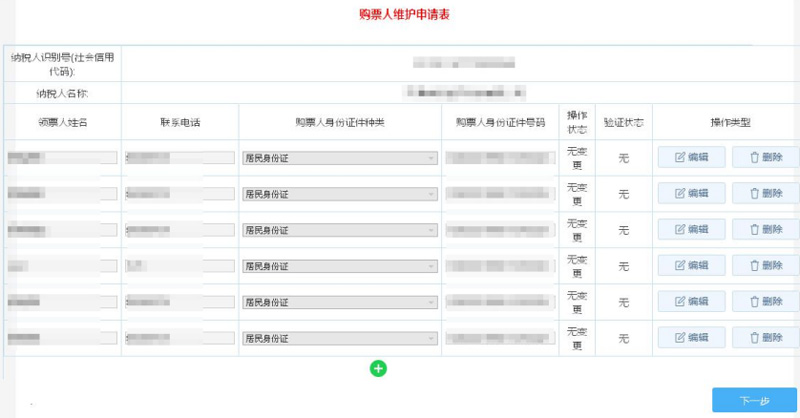This screenshot has width=800, height=418.
Task: Open the 居民身份证 dropdown in first row
Action: [340, 158]
